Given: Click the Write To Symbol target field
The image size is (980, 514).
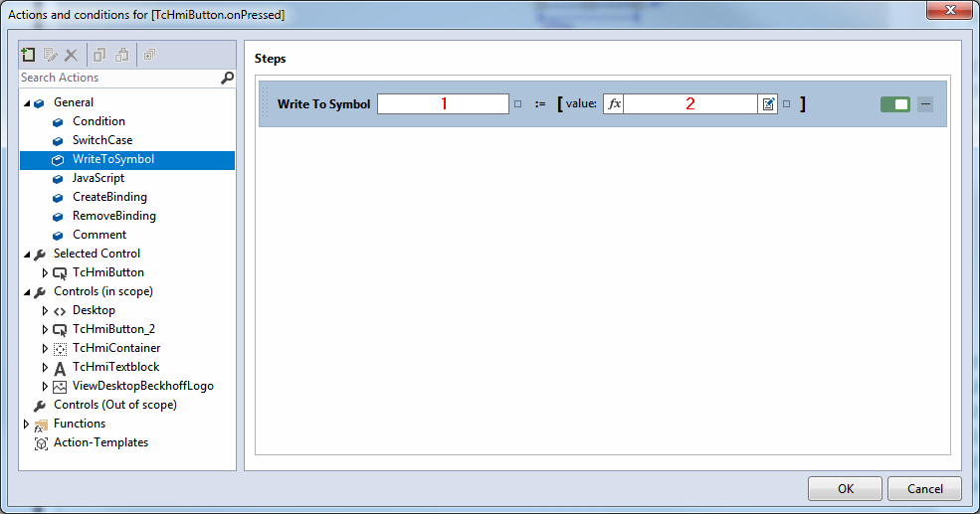Looking at the screenshot, I should [443, 103].
